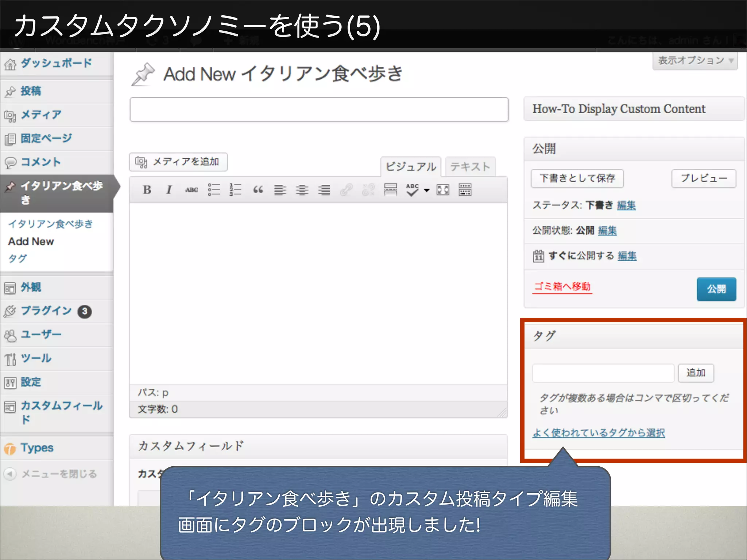Insert a numbered list

[x=236, y=190]
